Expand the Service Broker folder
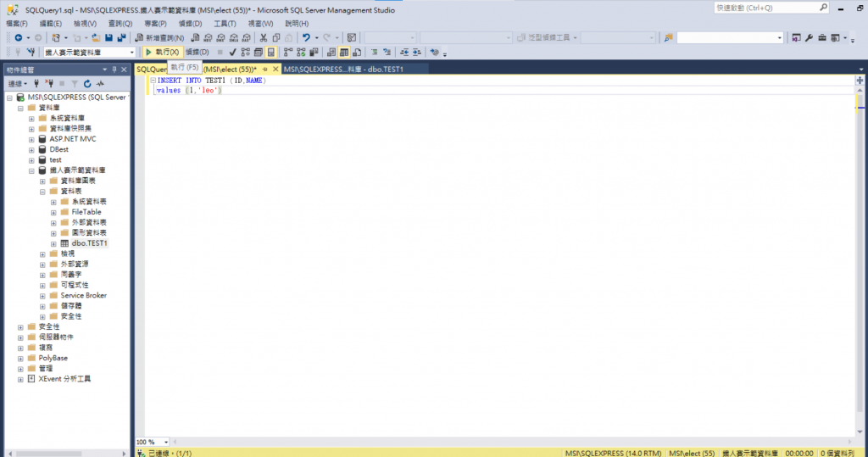 [42, 296]
